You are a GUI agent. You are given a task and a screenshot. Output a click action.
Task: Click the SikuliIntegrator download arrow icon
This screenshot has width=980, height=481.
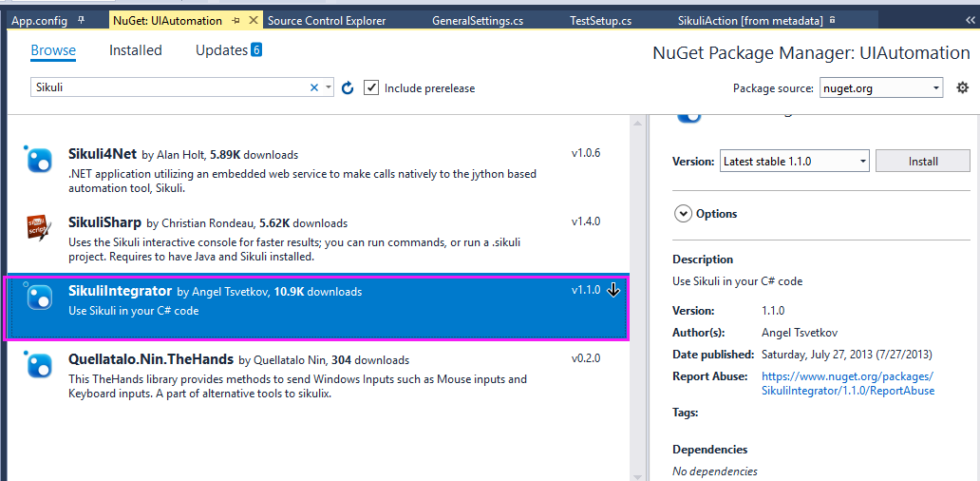[x=613, y=290]
